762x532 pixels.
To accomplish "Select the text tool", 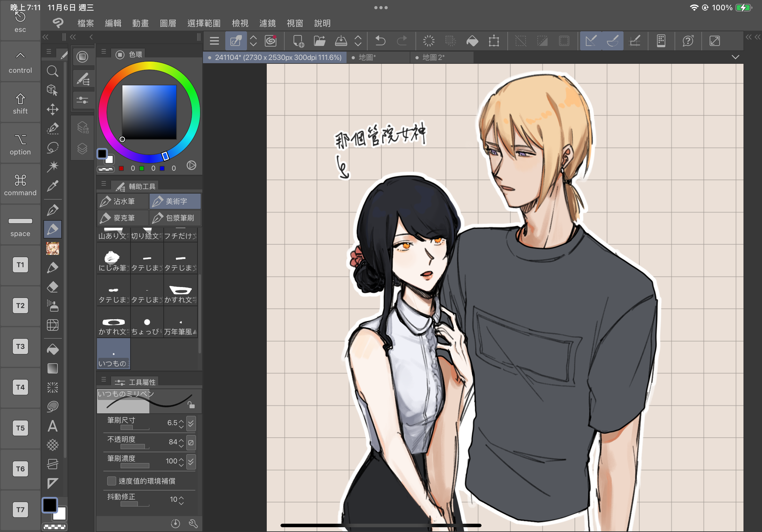I will [52, 426].
